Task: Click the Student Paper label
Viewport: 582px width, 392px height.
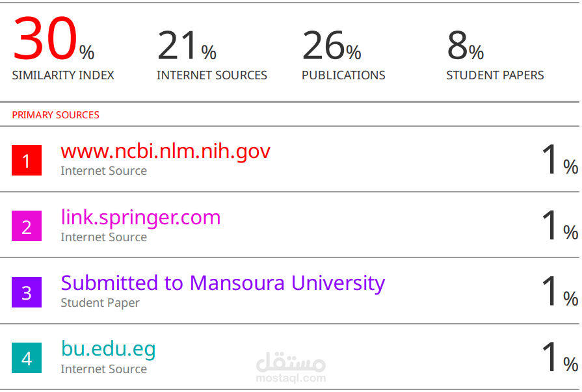Action: (x=100, y=303)
